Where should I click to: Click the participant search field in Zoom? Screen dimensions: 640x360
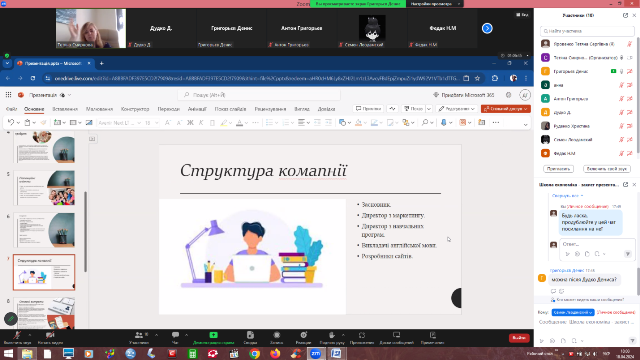pos(587,31)
